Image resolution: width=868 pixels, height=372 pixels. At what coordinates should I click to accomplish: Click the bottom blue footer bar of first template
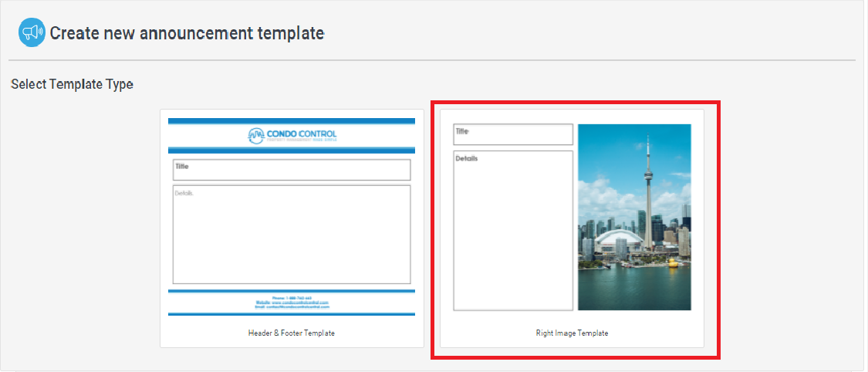(292, 314)
